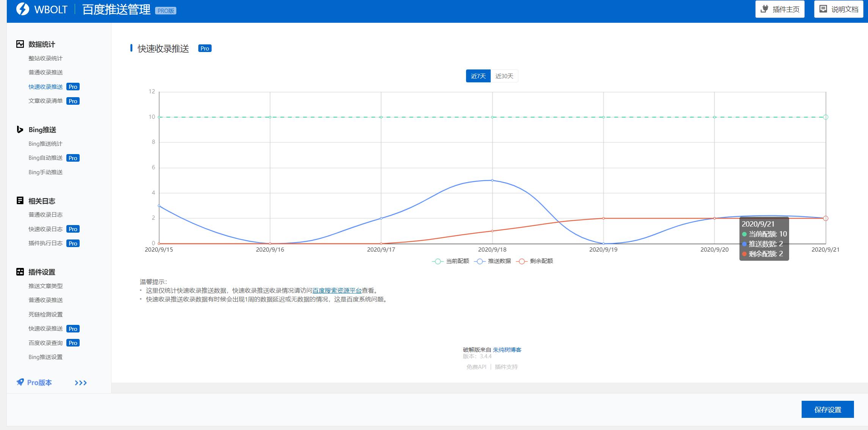868x430 pixels.
Task: Click the 2020/9/18 peak point on blue line
Action: coord(492,180)
